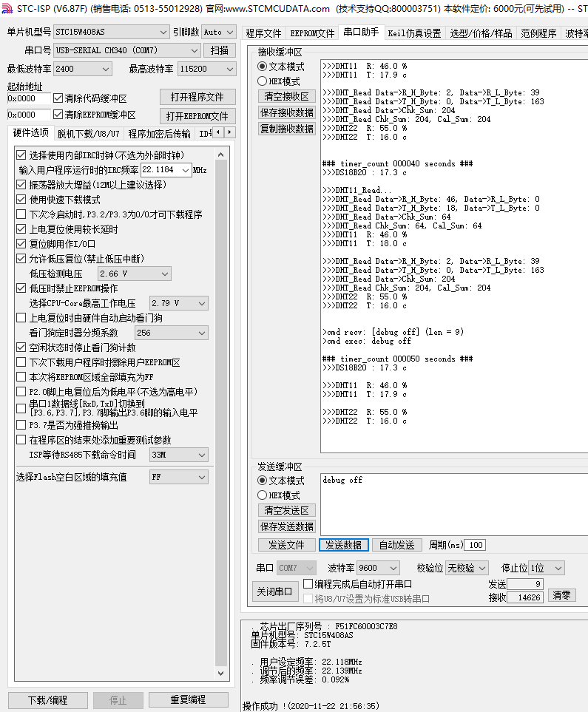Select 文本模式 in send buffer
This screenshot has height=712, width=588.
pos(262,481)
